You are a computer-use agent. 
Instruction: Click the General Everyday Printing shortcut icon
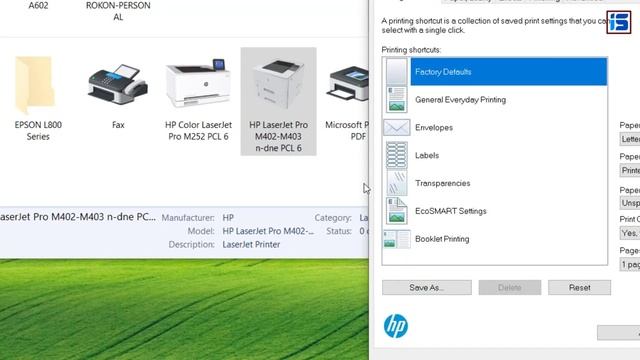pyautogui.click(x=396, y=100)
